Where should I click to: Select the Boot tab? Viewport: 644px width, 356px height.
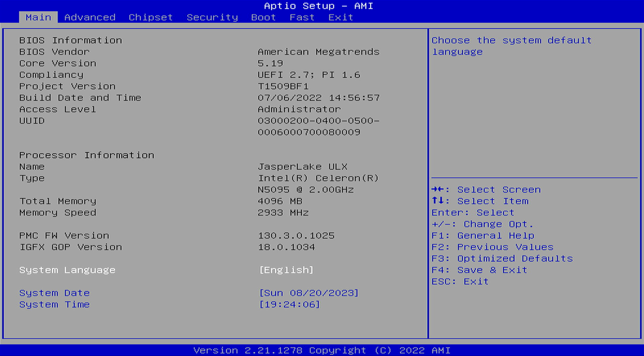[263, 17]
